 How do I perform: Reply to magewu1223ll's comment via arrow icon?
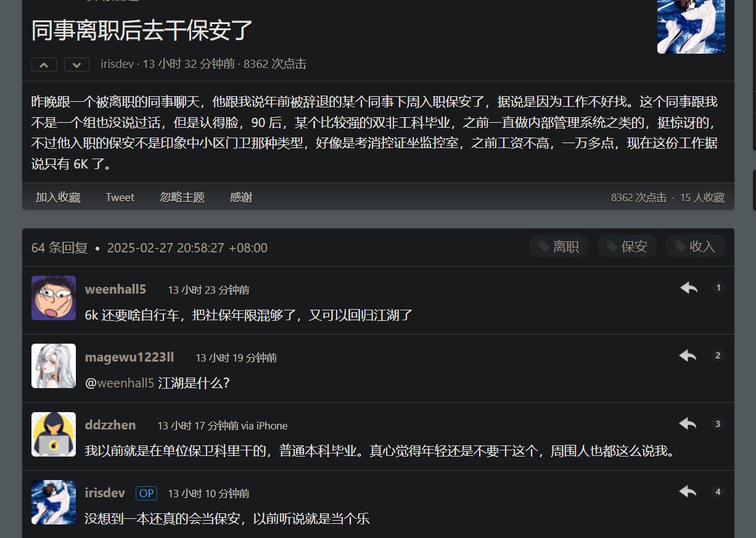[x=688, y=355]
